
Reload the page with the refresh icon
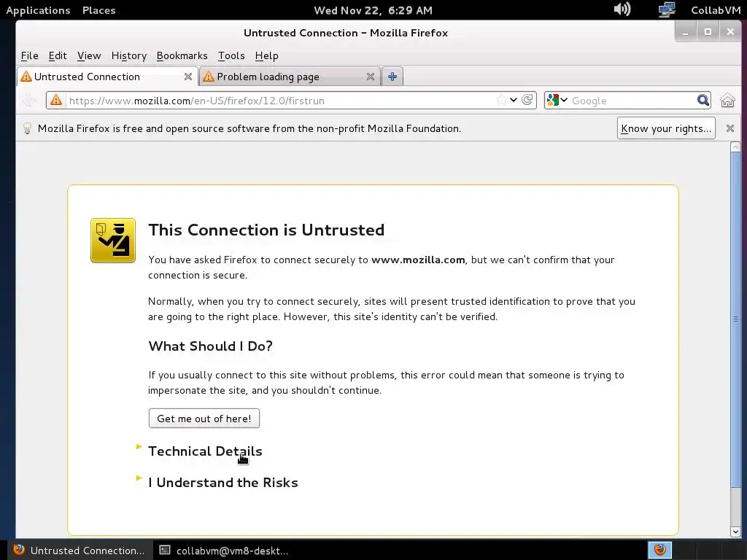point(527,100)
